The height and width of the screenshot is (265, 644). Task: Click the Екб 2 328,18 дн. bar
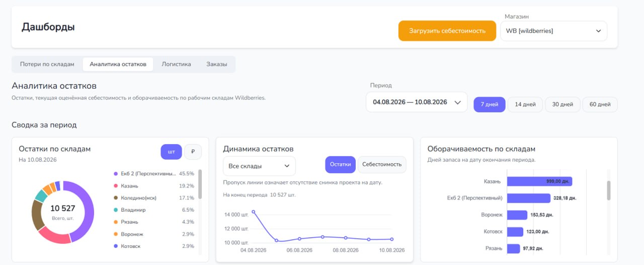click(x=529, y=198)
